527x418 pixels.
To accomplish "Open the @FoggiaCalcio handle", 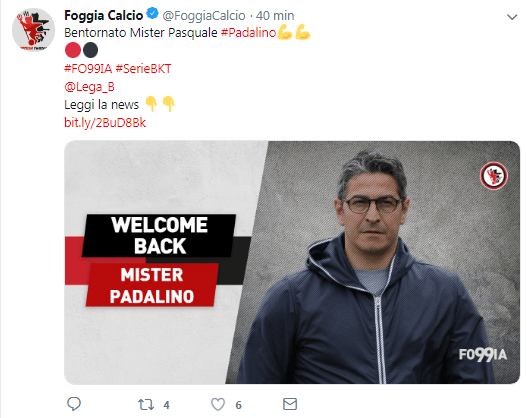I will click(x=204, y=16).
